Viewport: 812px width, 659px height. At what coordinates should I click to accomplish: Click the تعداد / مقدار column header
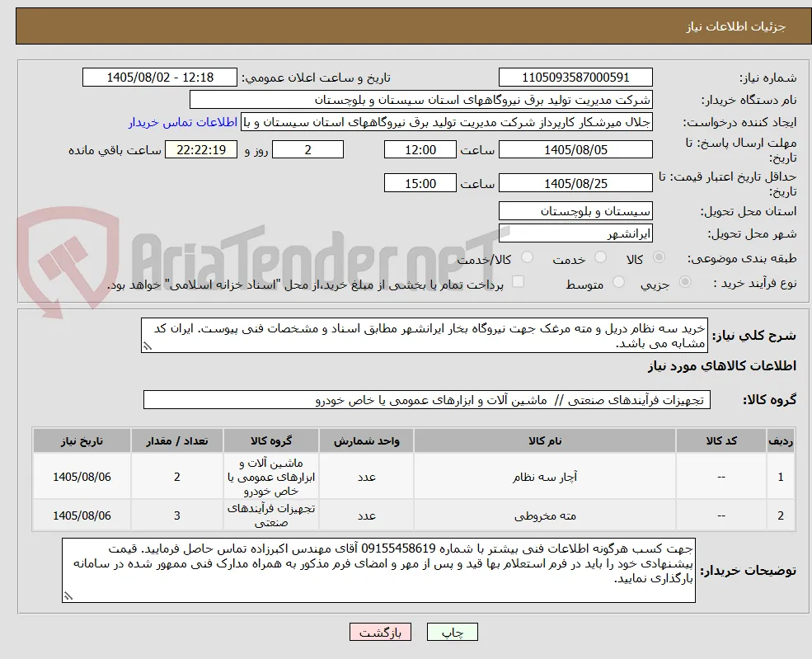(x=176, y=441)
